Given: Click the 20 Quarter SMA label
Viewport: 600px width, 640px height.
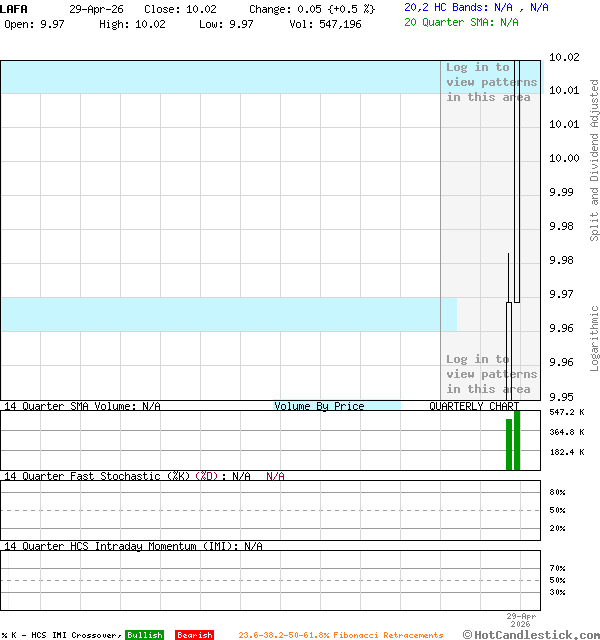Looking at the screenshot, I should 461,21.
